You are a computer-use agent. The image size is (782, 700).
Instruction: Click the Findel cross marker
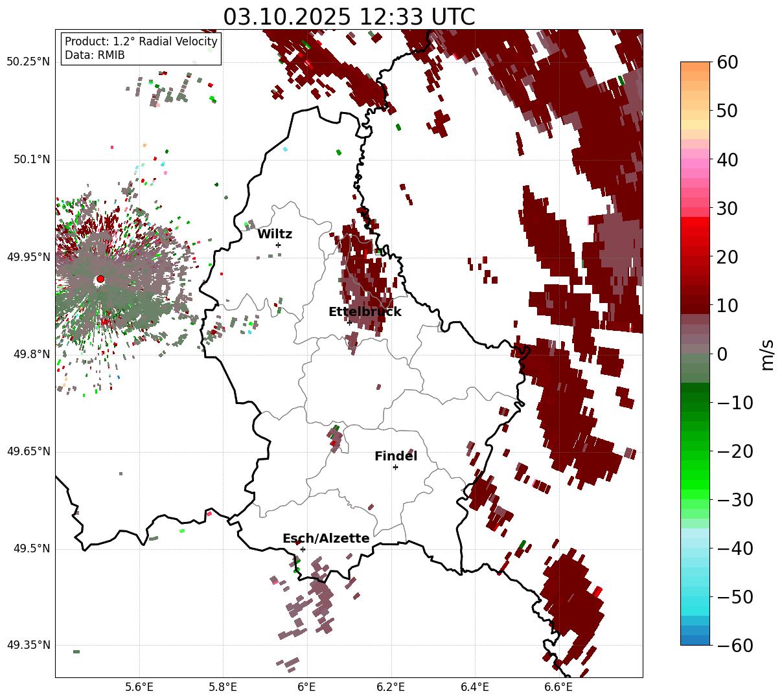pyautogui.click(x=395, y=467)
